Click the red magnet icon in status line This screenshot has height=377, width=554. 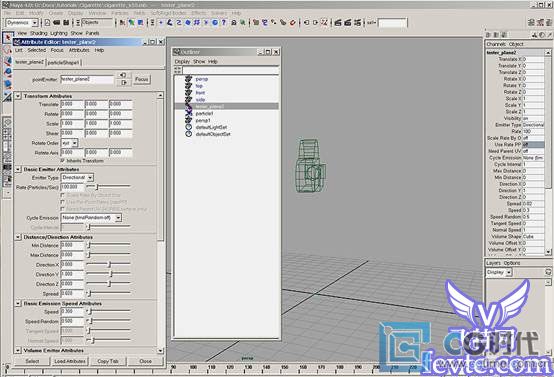tap(293, 23)
